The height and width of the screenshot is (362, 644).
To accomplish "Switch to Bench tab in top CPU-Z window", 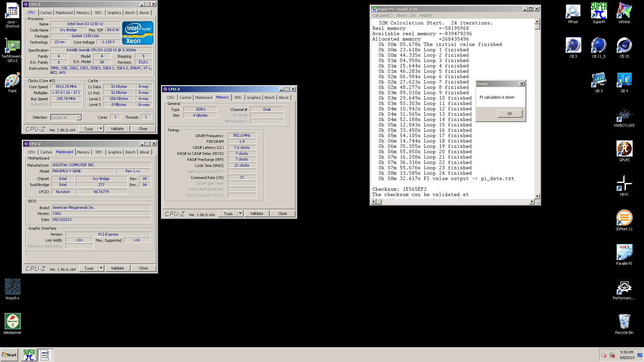I will pos(130,13).
